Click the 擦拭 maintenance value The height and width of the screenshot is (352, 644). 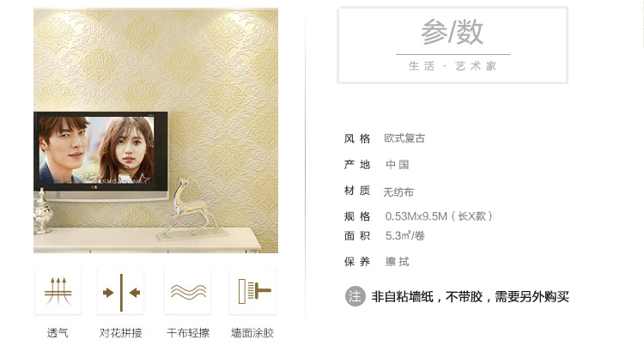coord(398,262)
